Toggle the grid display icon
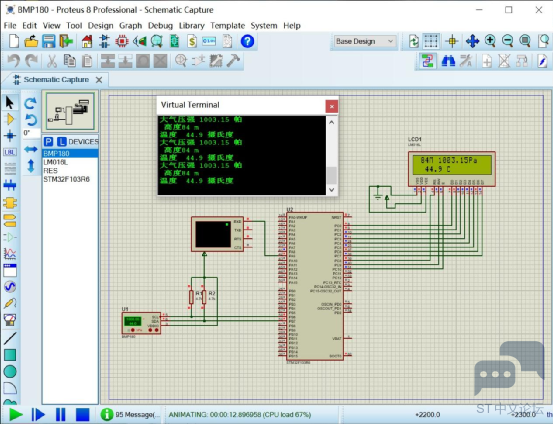 [431, 41]
